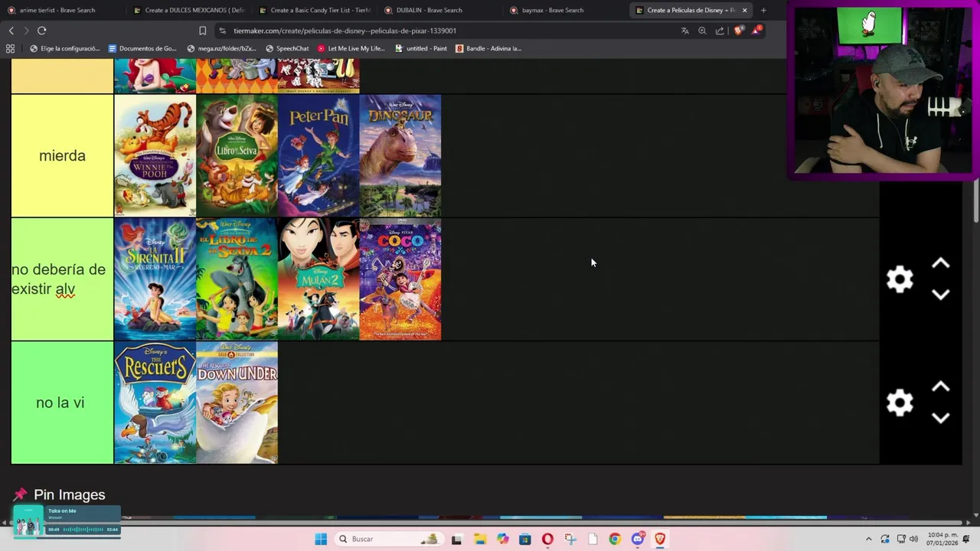Open 'Let Me Live My Life...' bookmark
Screen dimensions: 980x551
(351, 48)
